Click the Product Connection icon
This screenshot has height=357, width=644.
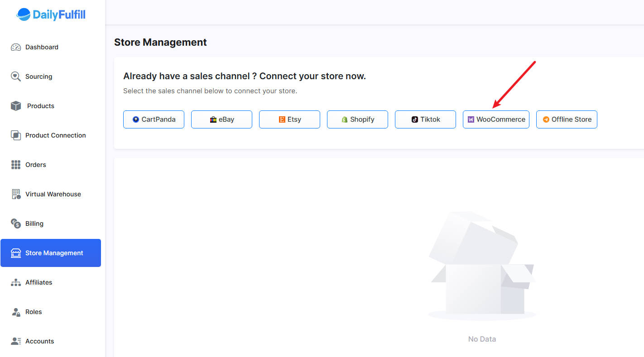(16, 135)
